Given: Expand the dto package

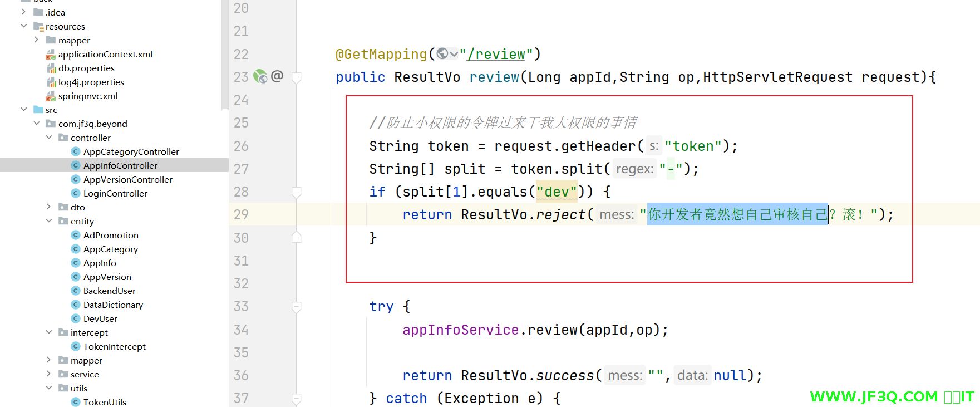Looking at the screenshot, I should (x=49, y=207).
